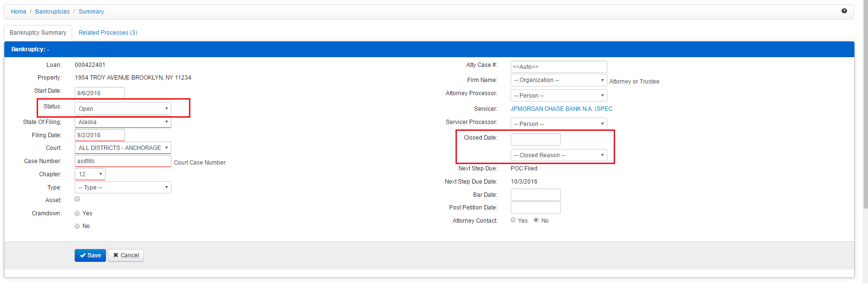
Task: Click the Attorney or Trustee hint text
Action: coord(634,82)
